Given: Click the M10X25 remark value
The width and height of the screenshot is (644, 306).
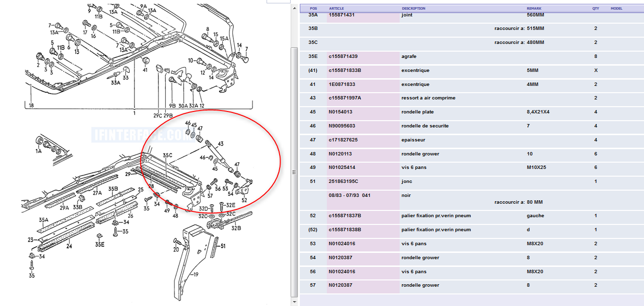Looking at the screenshot, I should tap(536, 167).
